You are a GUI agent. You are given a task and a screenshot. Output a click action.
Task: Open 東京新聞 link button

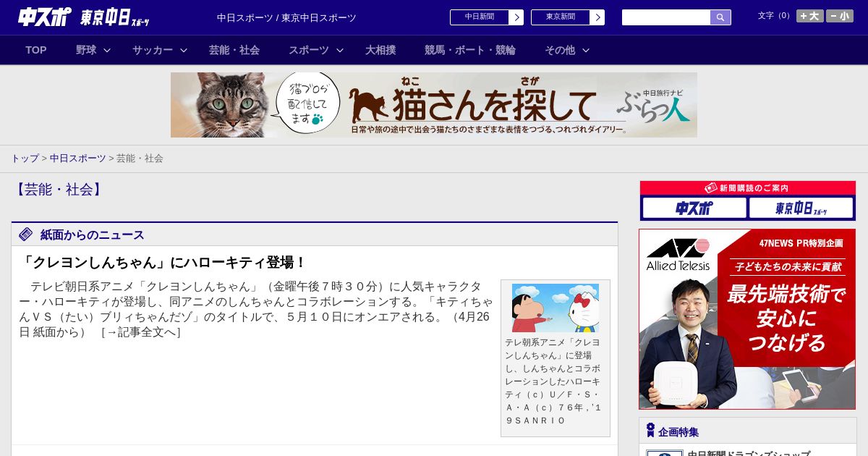(x=561, y=17)
